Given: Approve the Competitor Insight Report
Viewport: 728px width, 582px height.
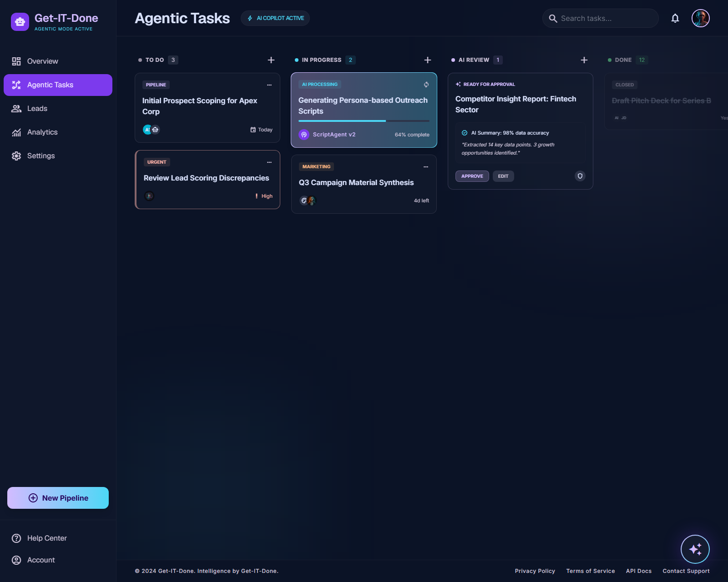Looking at the screenshot, I should click(x=472, y=176).
